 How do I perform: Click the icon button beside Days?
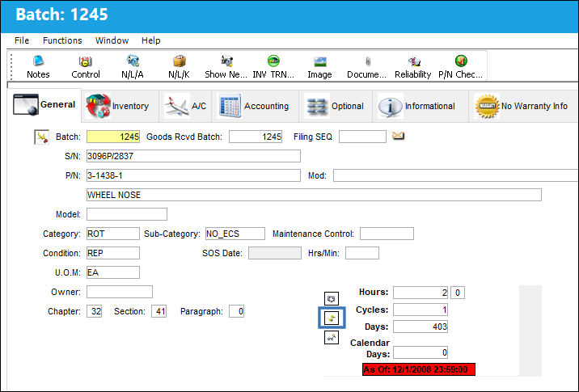pos(332,337)
